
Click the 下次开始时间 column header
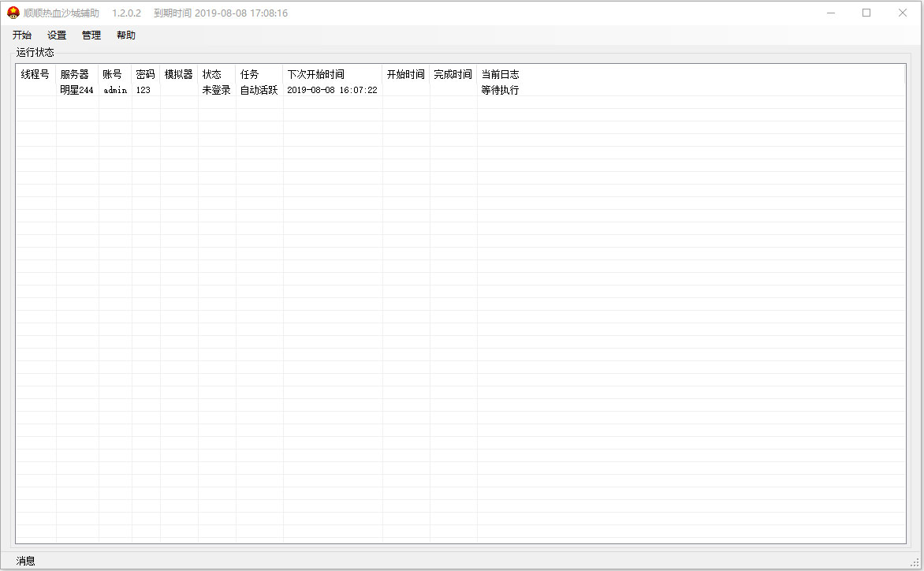click(315, 74)
